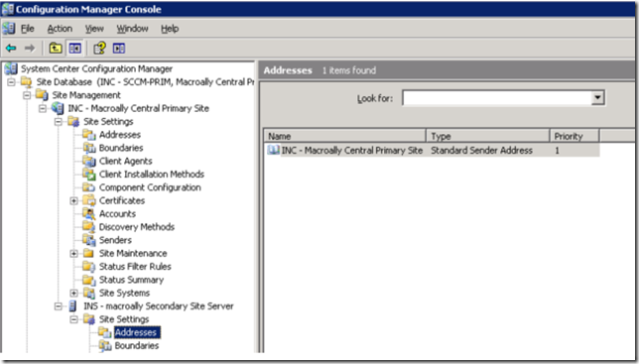This screenshot has height=364, width=639.
Task: Expand the Certificates node
Action: tap(73, 200)
